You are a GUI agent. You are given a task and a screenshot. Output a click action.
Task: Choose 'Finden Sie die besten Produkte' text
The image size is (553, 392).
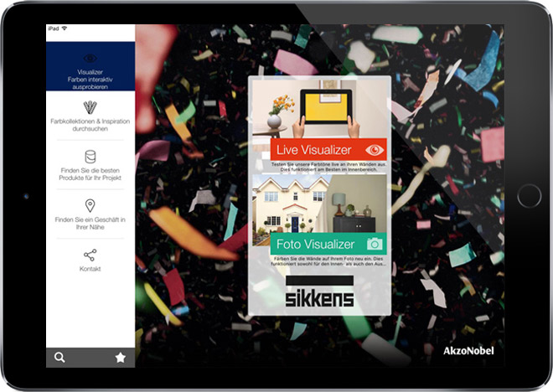pos(90,175)
